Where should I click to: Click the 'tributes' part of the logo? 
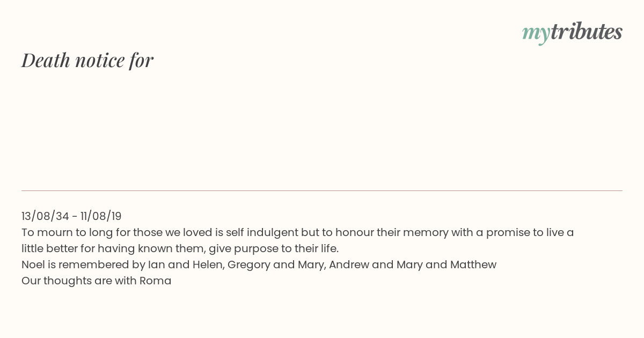click(x=586, y=32)
